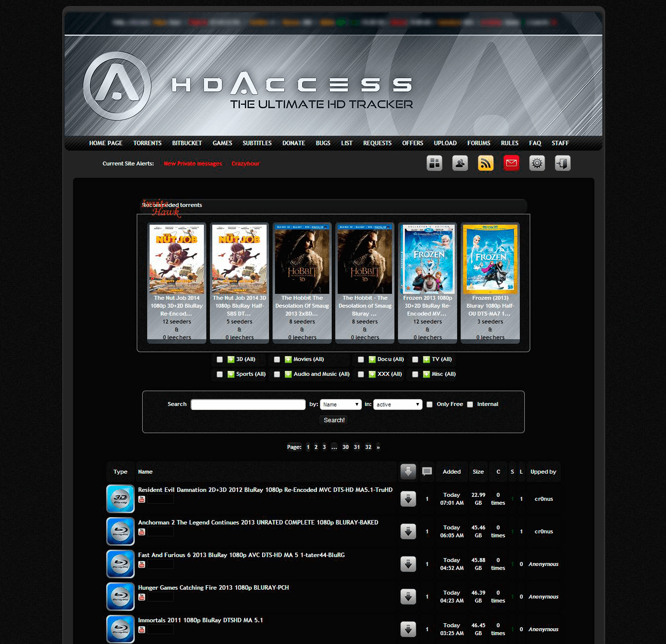The image size is (666, 644).
Task: Tick the Docu (All) category checkbox
Action: [x=361, y=360]
